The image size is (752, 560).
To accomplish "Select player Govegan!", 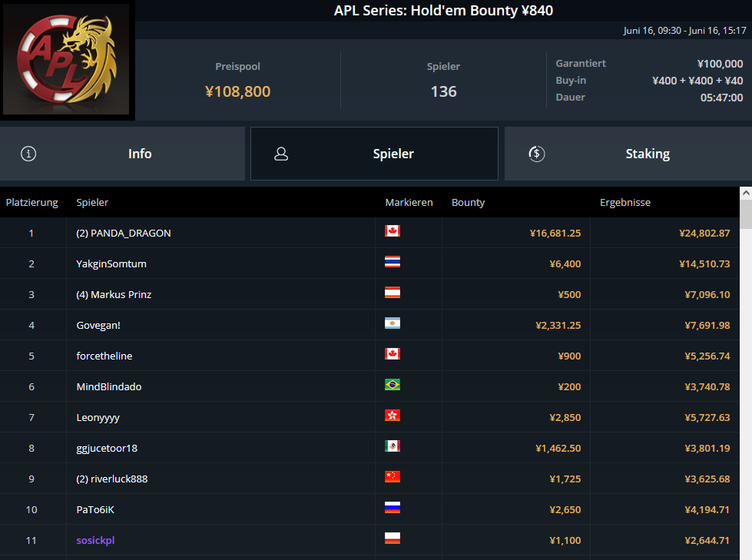I will point(98,325).
